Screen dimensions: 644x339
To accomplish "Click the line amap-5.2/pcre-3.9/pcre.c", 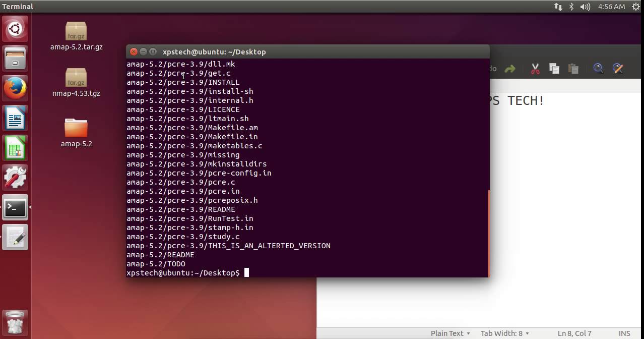I will 181,182.
